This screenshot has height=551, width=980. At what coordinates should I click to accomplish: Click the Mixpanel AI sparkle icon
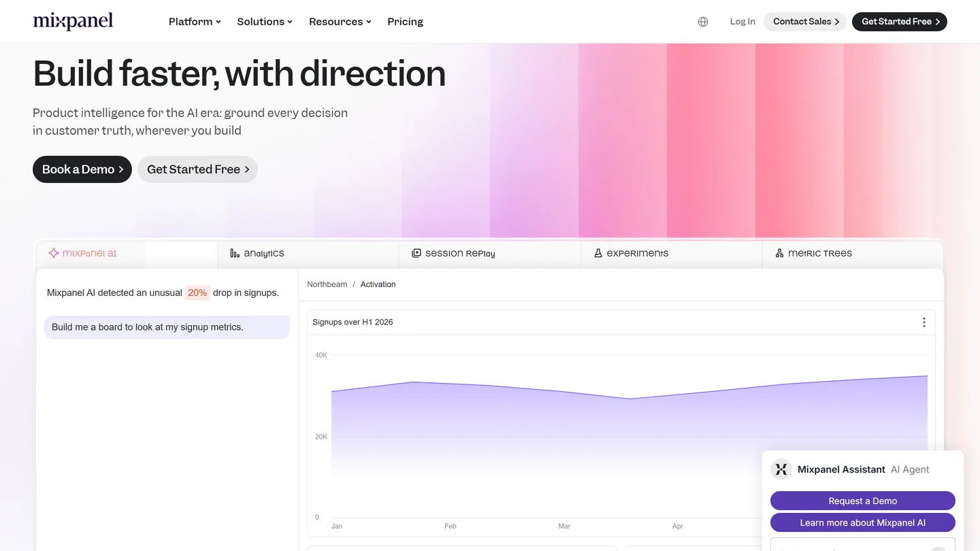[x=53, y=253]
